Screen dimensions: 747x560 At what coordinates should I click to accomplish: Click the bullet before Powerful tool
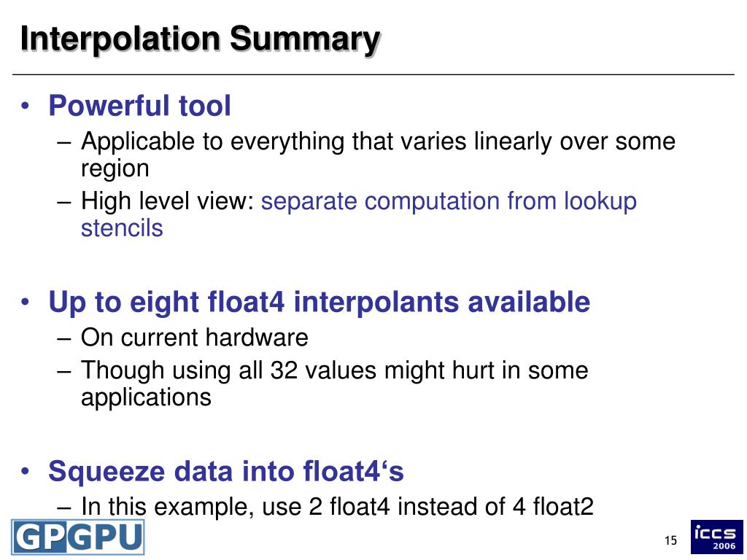(26, 105)
